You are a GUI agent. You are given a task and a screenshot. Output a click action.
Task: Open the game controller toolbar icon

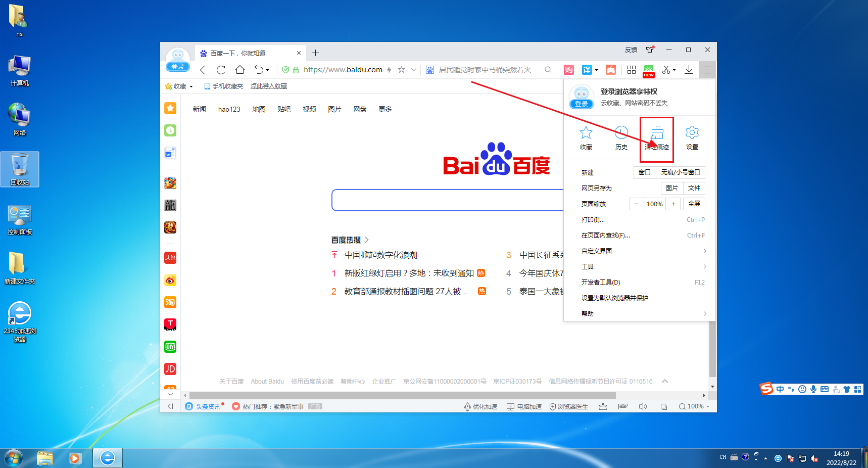[611, 70]
